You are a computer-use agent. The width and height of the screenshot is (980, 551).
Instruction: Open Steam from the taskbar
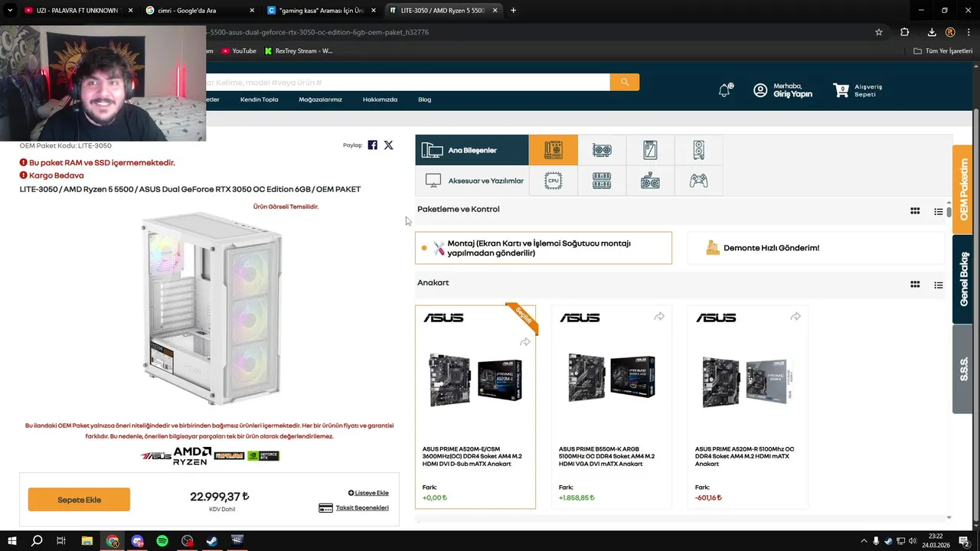212,541
